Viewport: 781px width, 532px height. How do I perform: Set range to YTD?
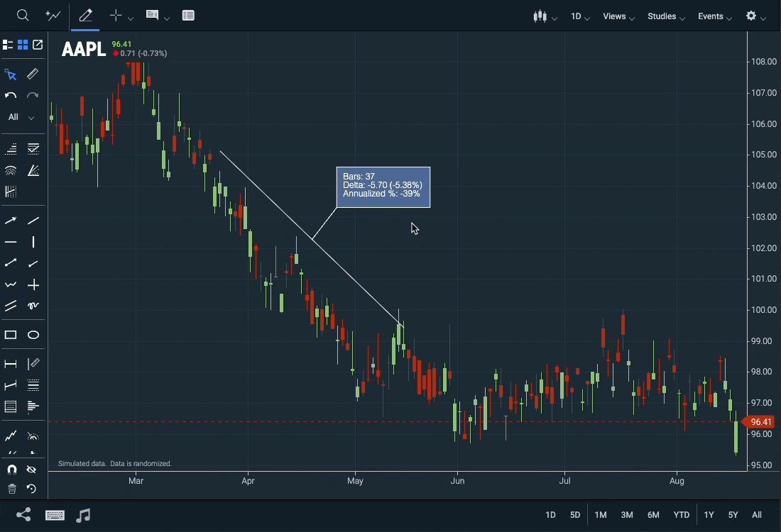click(x=682, y=515)
